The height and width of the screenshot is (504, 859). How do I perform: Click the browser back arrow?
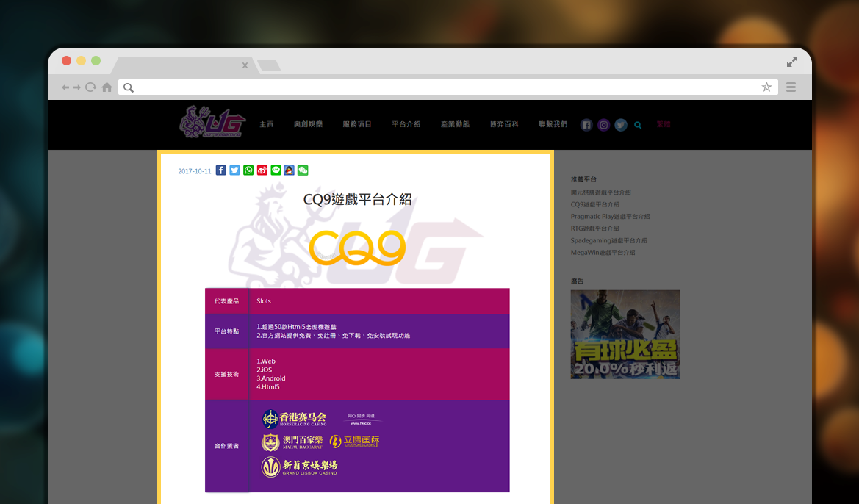point(65,87)
